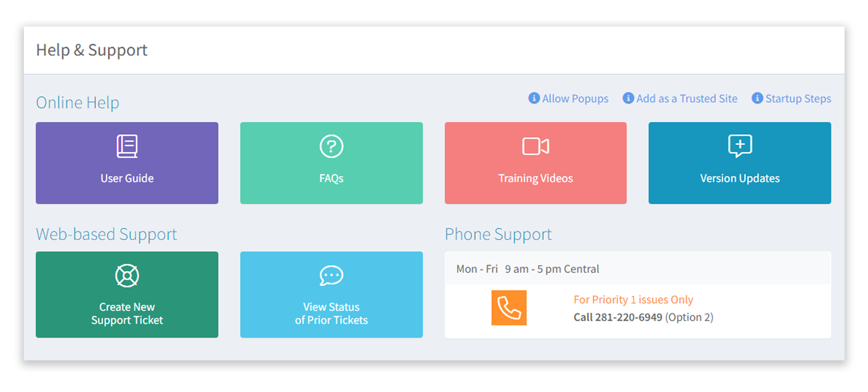Select the Version Updates tile label

[x=740, y=178]
